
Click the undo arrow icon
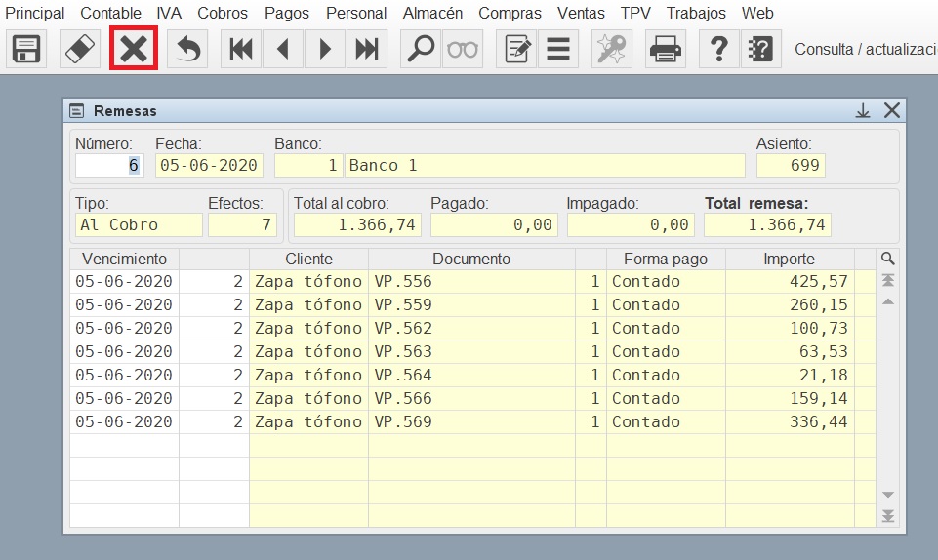(187, 49)
